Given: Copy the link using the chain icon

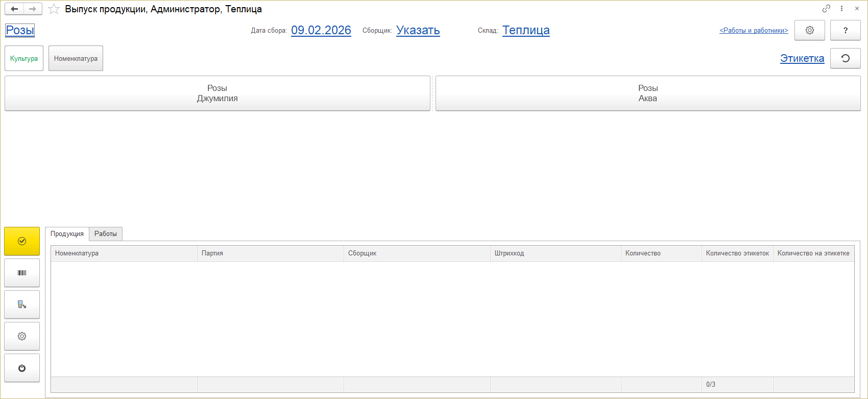Looking at the screenshot, I should tap(826, 9).
